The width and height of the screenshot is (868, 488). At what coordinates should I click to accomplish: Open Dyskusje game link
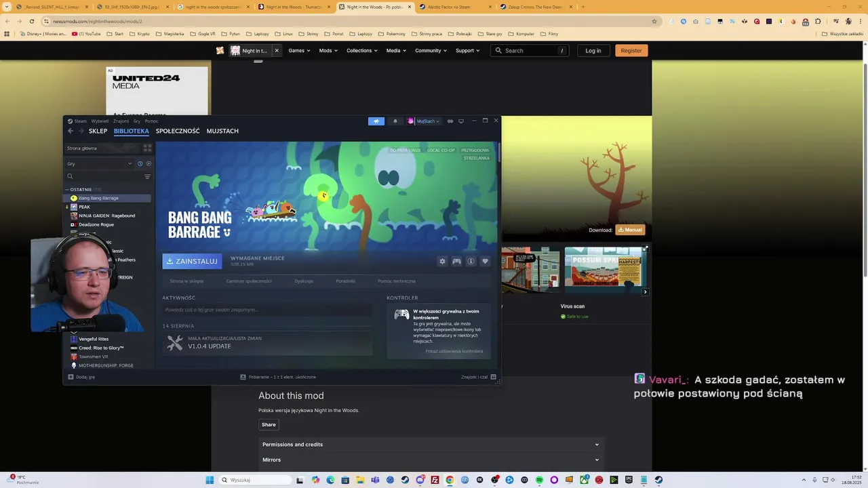point(304,281)
